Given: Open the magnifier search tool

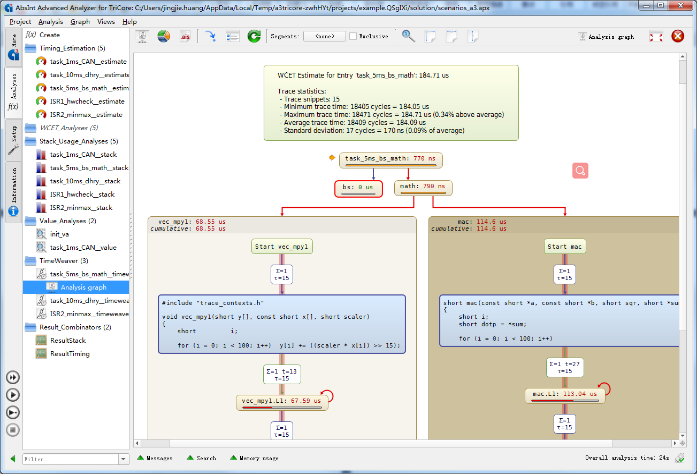Looking at the screenshot, I should [408, 36].
